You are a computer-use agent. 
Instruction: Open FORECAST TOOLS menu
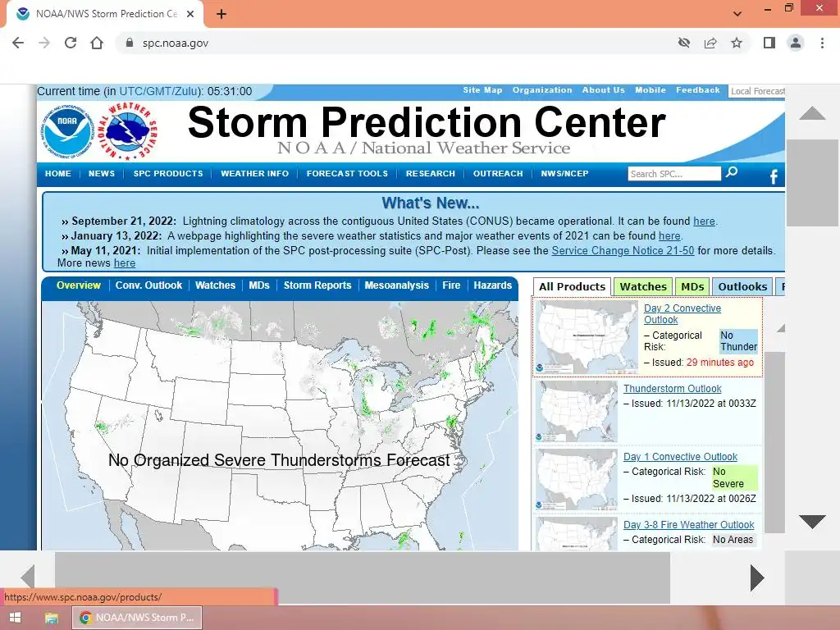coord(347,174)
